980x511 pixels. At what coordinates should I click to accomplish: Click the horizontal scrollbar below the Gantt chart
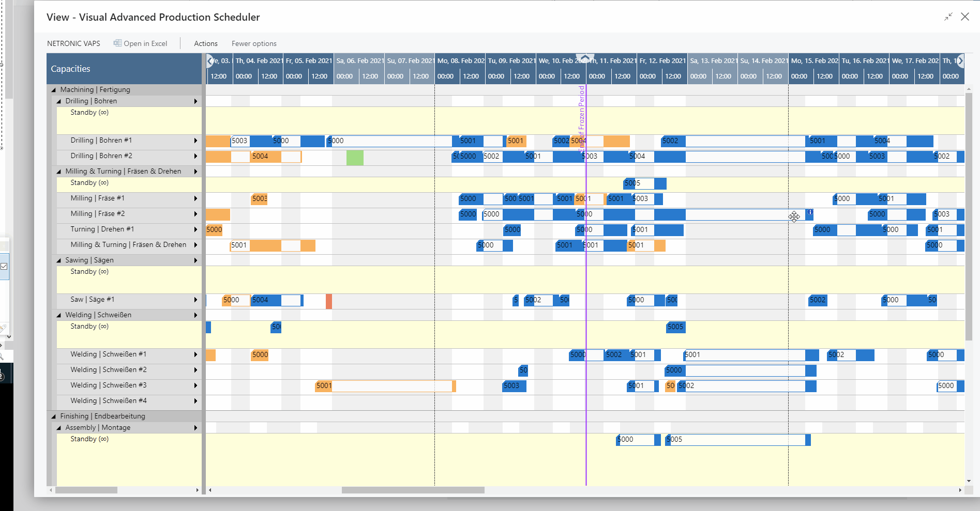coord(414,490)
